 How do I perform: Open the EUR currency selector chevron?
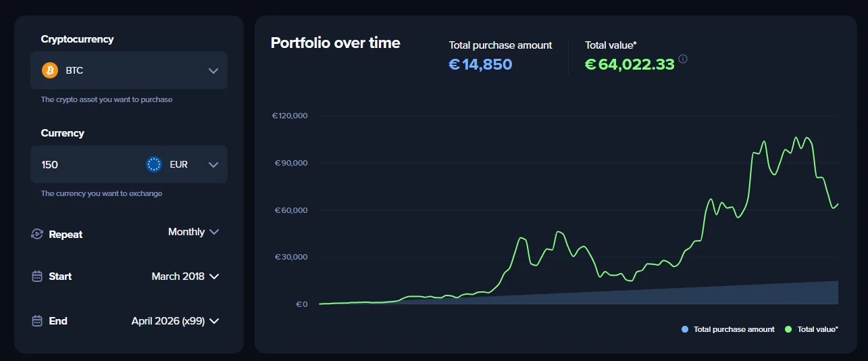pyautogui.click(x=213, y=164)
